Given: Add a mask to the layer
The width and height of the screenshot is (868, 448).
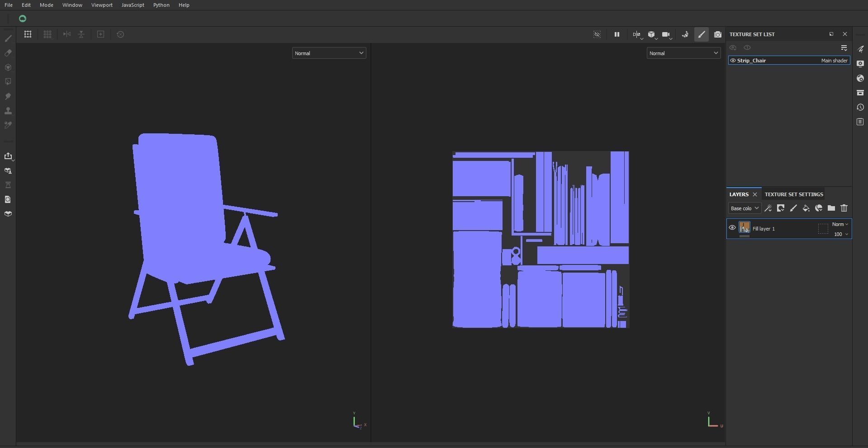Looking at the screenshot, I should [x=781, y=208].
